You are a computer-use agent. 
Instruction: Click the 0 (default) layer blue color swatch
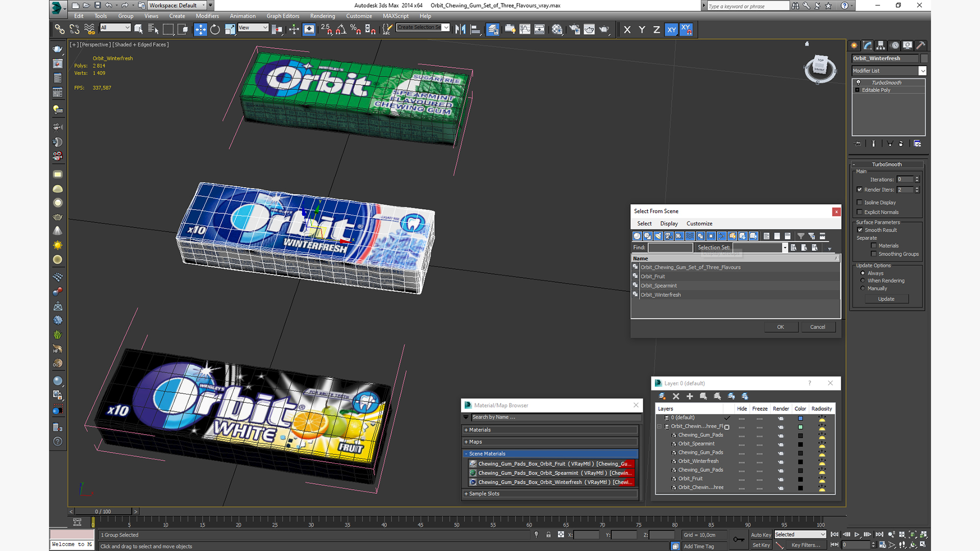click(x=800, y=418)
